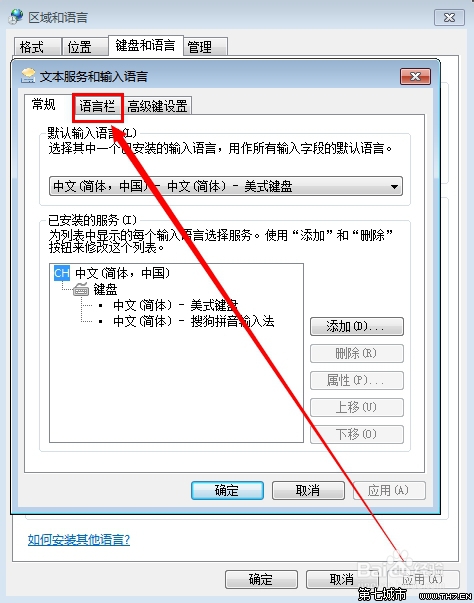Confirm with inner dialog 确定 button
This screenshot has width=474, height=603.
click(x=227, y=490)
